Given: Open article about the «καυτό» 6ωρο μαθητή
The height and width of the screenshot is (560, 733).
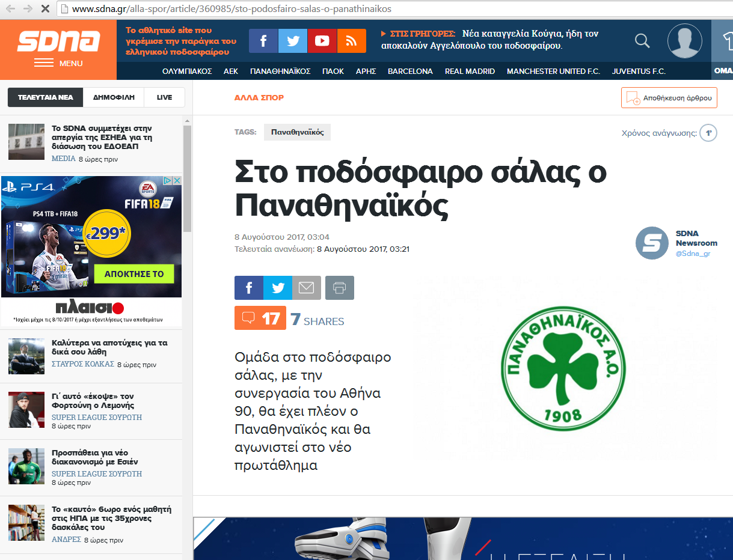Looking at the screenshot, I should [x=112, y=518].
